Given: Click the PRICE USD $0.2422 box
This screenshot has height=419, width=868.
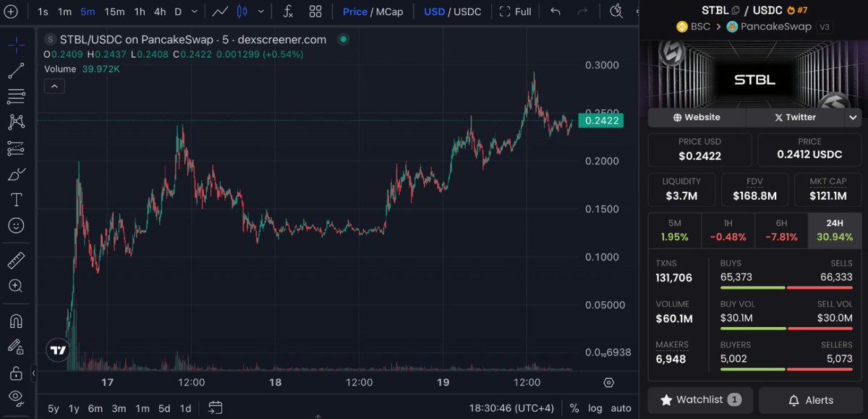Looking at the screenshot, I should (x=699, y=149).
